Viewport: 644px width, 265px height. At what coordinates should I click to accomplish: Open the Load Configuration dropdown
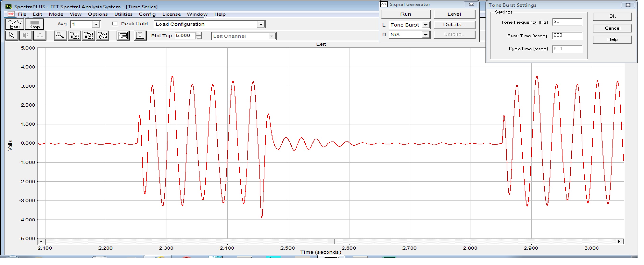pyautogui.click(x=261, y=24)
